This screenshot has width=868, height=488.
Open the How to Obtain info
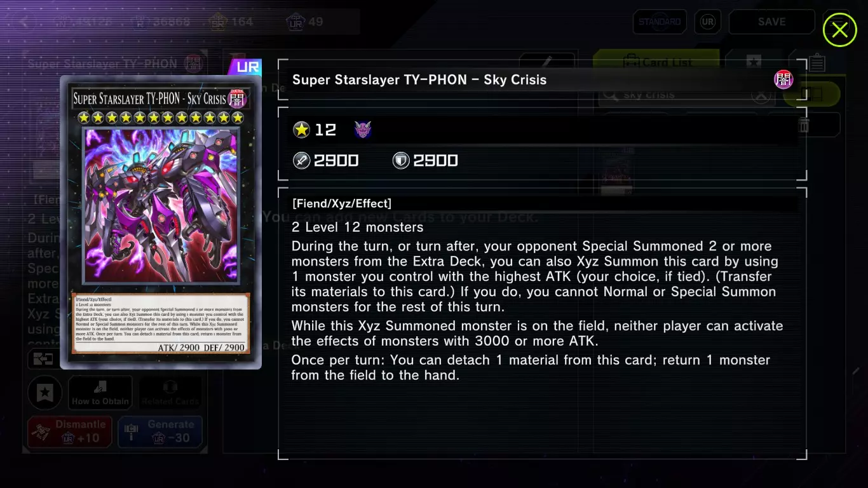coord(100,393)
